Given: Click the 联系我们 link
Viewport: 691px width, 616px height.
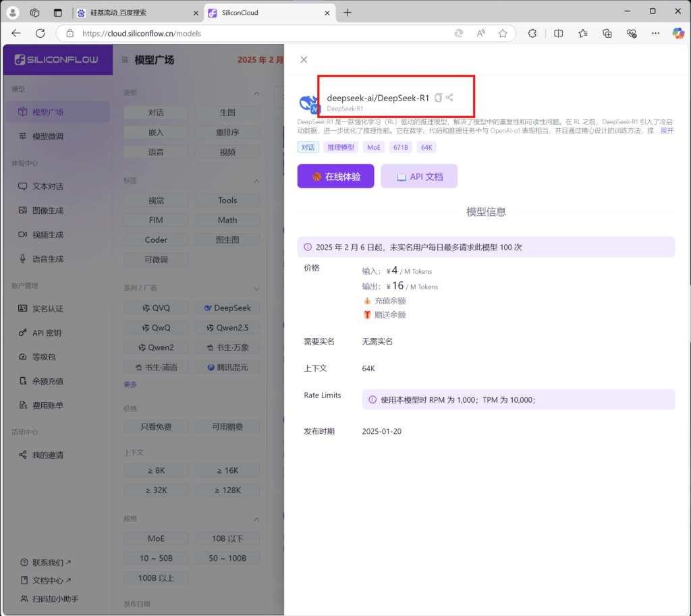Looking at the screenshot, I should 45,563.
